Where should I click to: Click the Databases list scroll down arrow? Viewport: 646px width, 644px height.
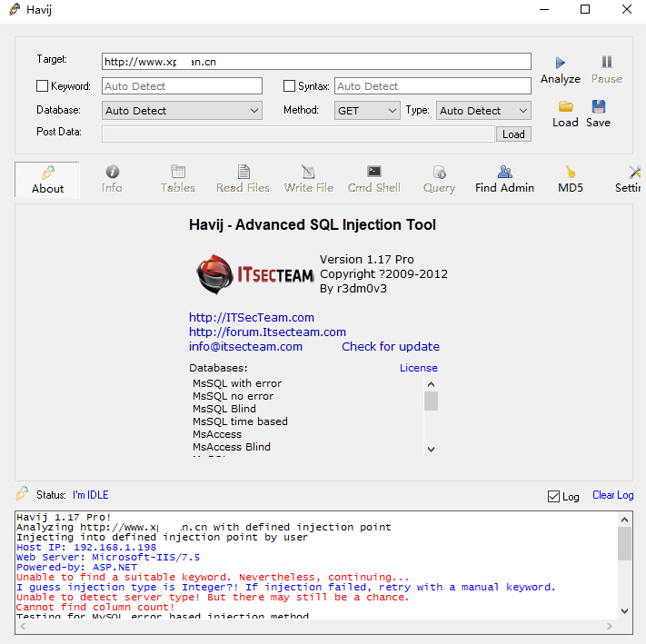tap(431, 450)
